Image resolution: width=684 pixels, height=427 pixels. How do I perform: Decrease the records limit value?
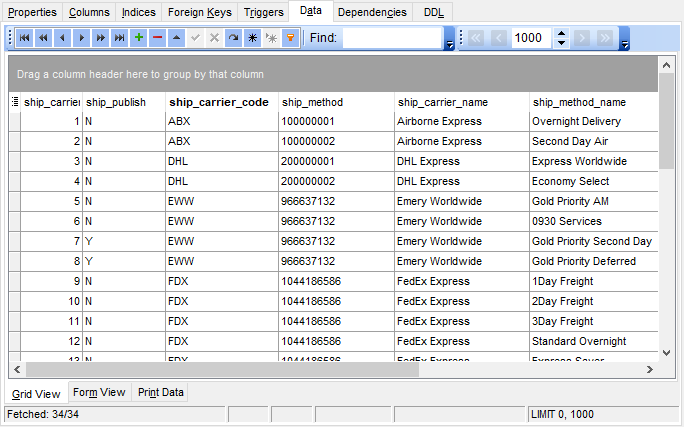click(562, 43)
